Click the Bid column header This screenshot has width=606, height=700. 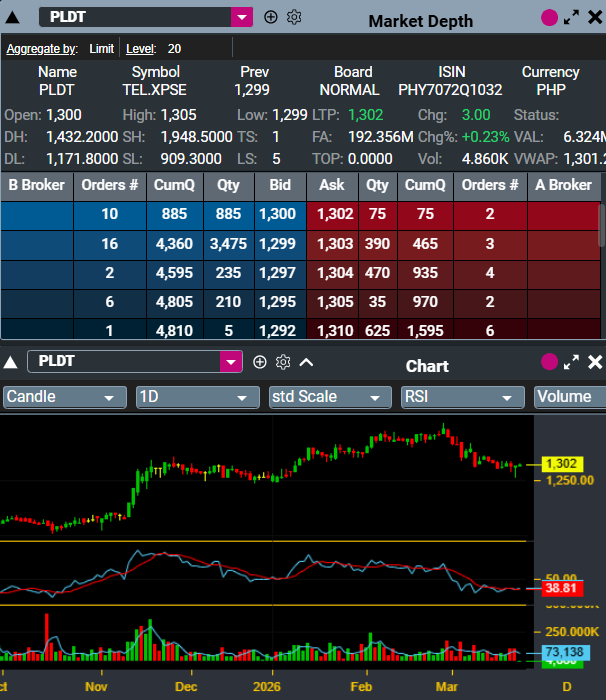(280, 185)
